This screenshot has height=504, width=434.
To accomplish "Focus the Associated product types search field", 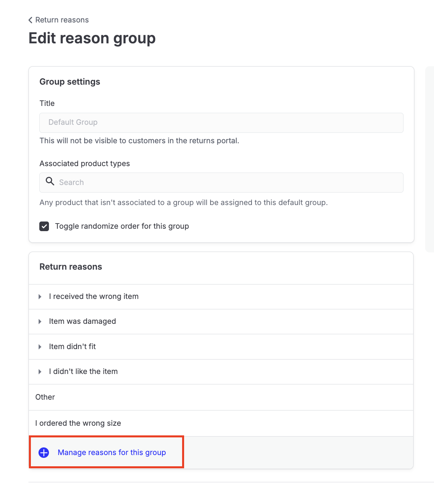I will (229, 183).
